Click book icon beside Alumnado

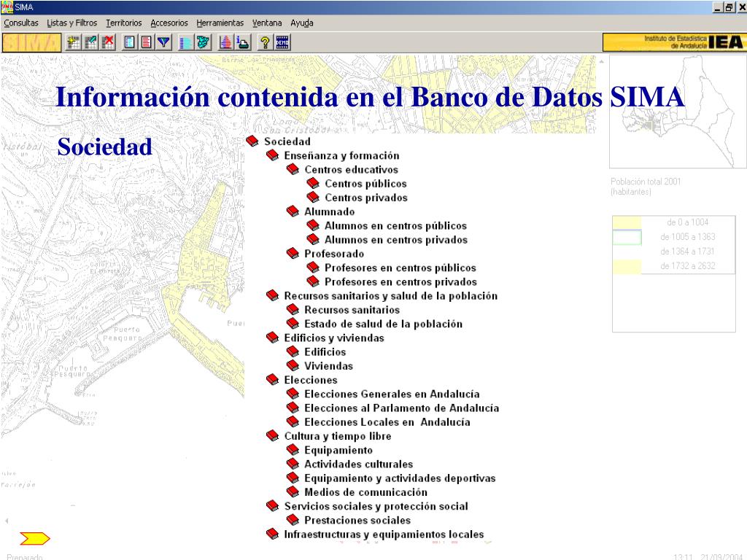pos(293,211)
